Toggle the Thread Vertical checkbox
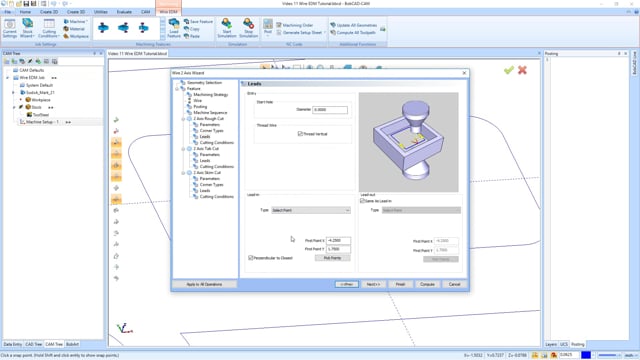This screenshot has height=360, width=640. (x=300, y=134)
